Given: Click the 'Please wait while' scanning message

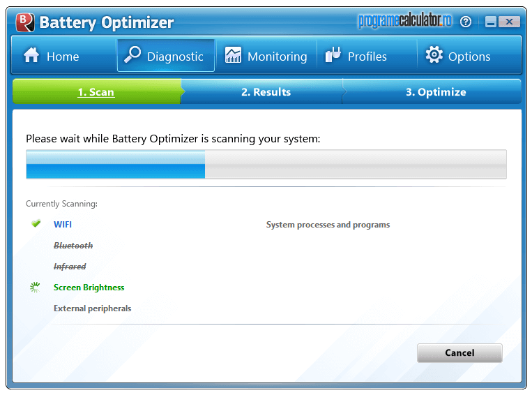Looking at the screenshot, I should coord(173,139).
